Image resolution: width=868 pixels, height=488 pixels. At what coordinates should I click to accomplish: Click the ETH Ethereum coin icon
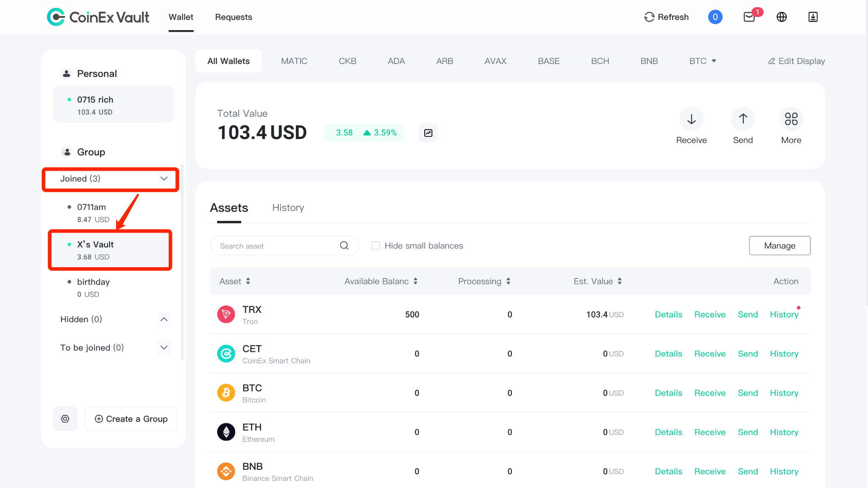226,432
